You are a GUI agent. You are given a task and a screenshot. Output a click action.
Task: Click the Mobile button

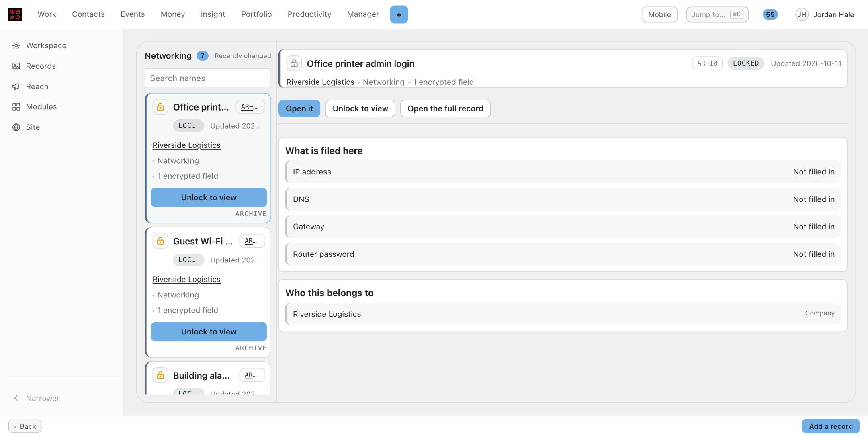pos(659,14)
